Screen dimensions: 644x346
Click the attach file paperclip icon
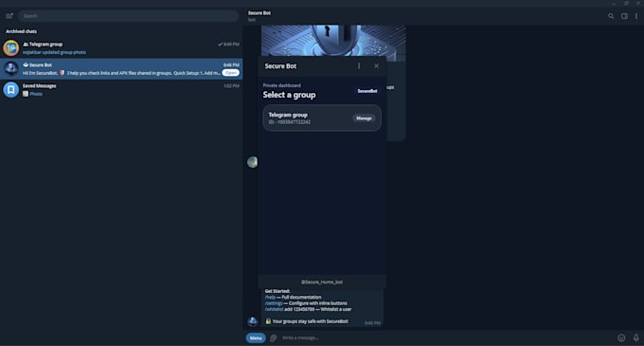point(273,337)
